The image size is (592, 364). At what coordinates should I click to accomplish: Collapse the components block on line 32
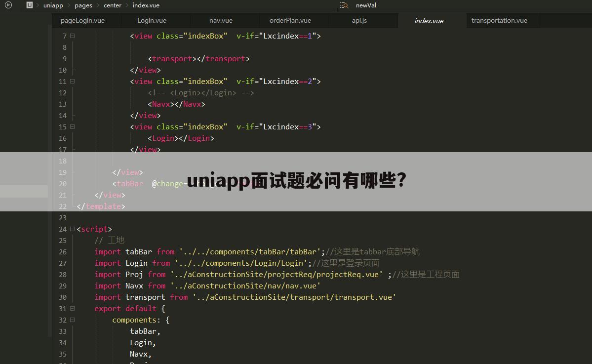[71, 320]
